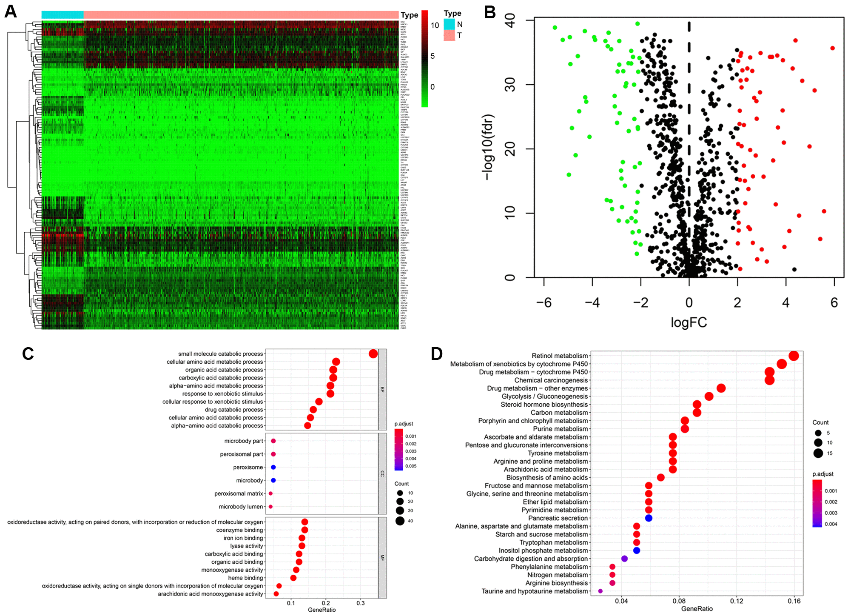Click panel D GeneRatio axis title
This screenshot has height=616, width=848.
pyautogui.click(x=697, y=609)
